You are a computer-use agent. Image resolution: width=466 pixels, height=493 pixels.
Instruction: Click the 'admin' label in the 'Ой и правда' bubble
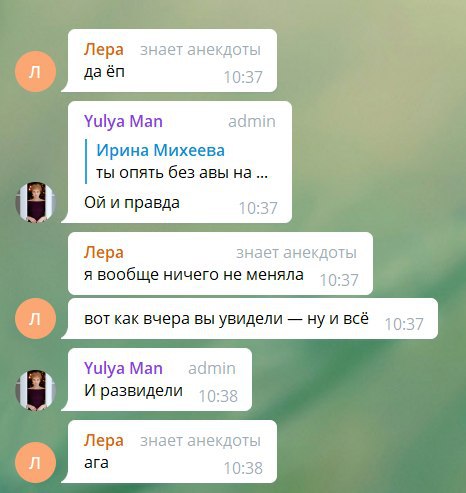(x=252, y=121)
